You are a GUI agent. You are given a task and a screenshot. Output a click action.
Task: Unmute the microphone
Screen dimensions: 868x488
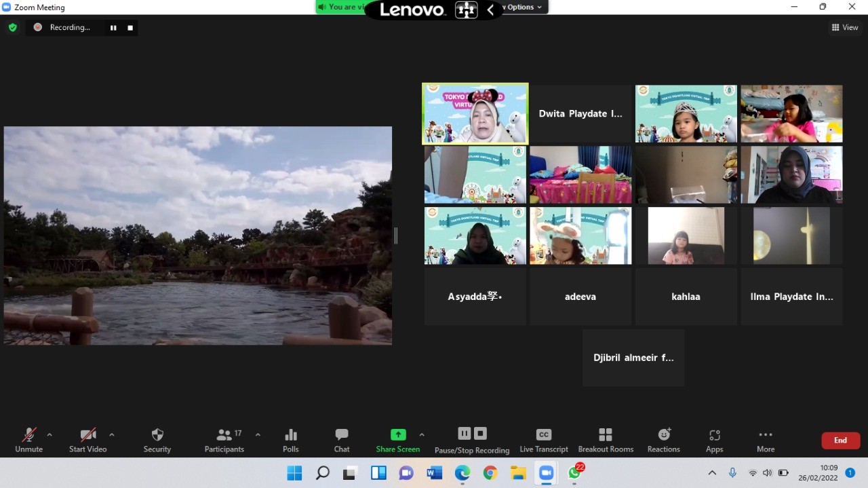tap(29, 440)
